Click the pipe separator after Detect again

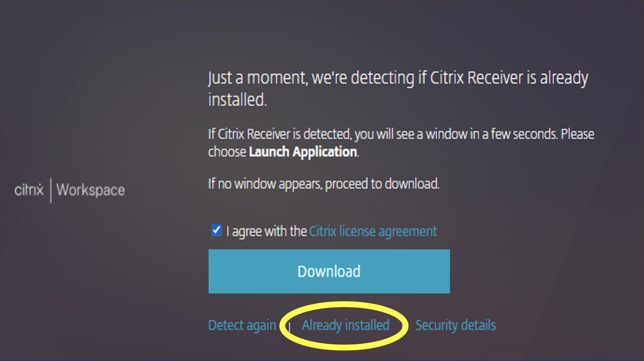tap(289, 326)
